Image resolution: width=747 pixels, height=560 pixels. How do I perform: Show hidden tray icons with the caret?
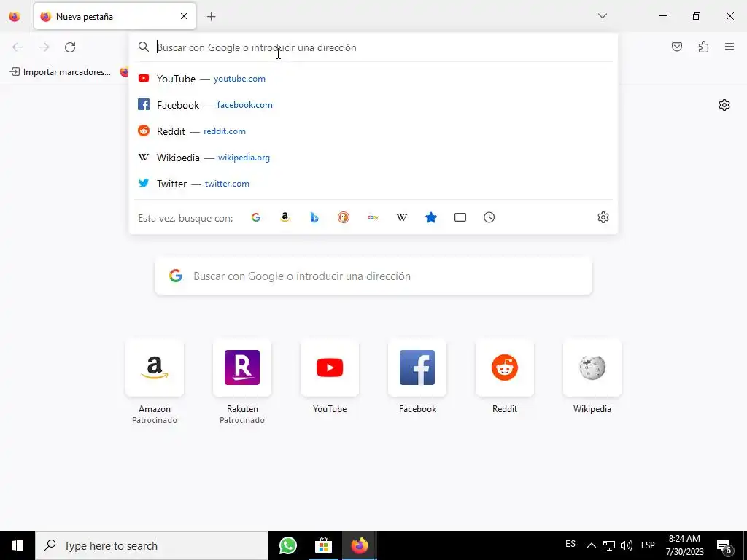click(x=591, y=545)
